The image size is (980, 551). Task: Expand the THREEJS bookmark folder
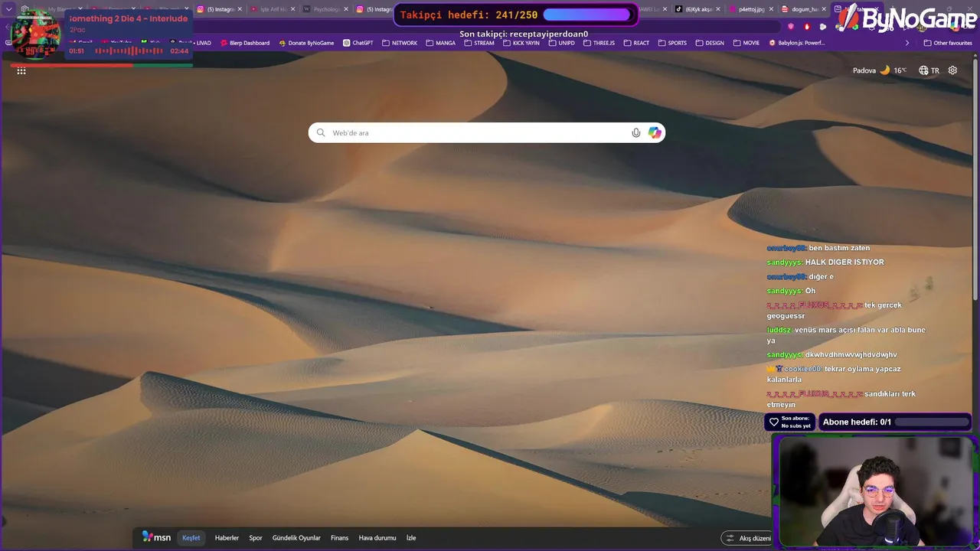pyautogui.click(x=599, y=43)
